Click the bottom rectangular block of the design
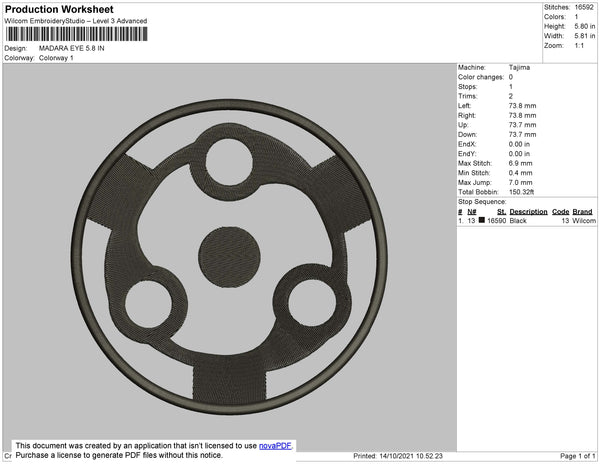 coord(227,384)
